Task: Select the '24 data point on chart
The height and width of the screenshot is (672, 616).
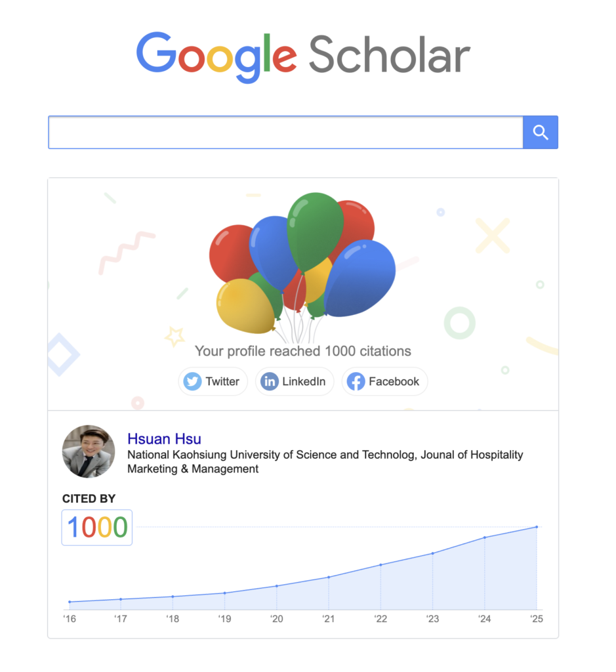Action: click(x=485, y=537)
